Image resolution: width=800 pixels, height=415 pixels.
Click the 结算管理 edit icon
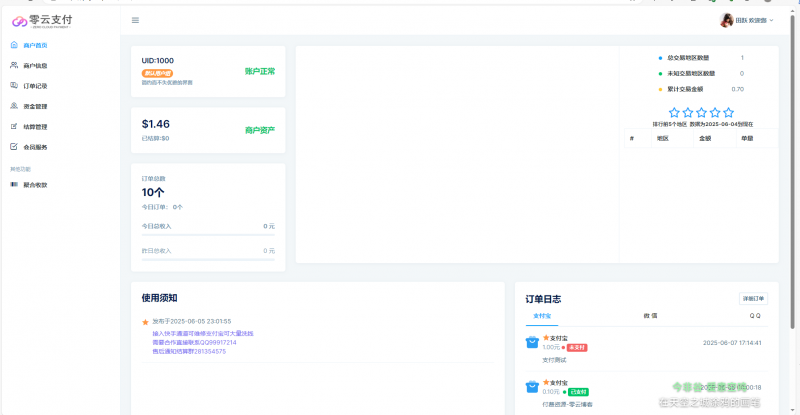point(13,127)
